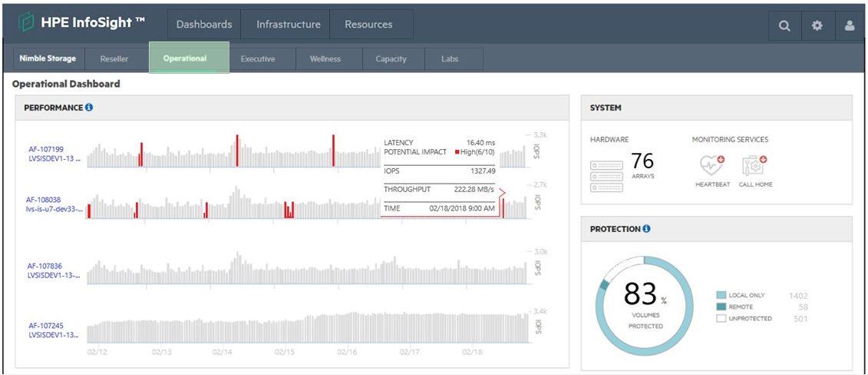Click the Operational Dashboard heading
Viewport: 868px width, 375px height.
(66, 85)
